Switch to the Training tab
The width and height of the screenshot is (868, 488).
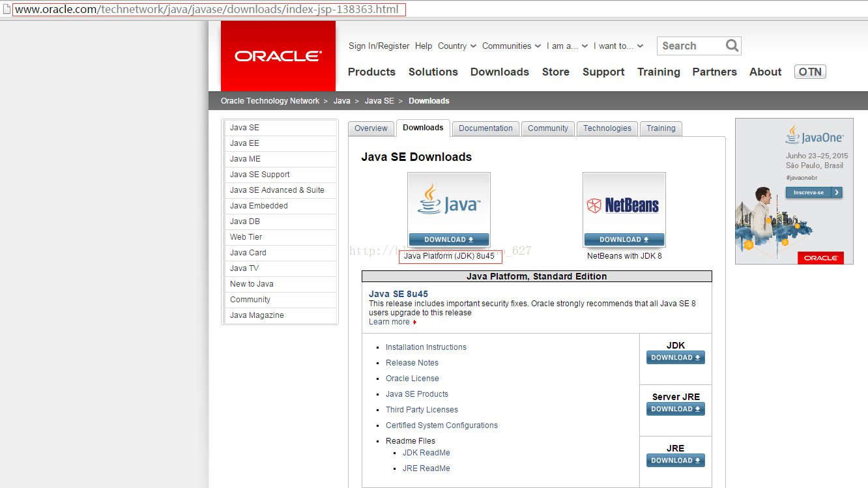(661, 128)
